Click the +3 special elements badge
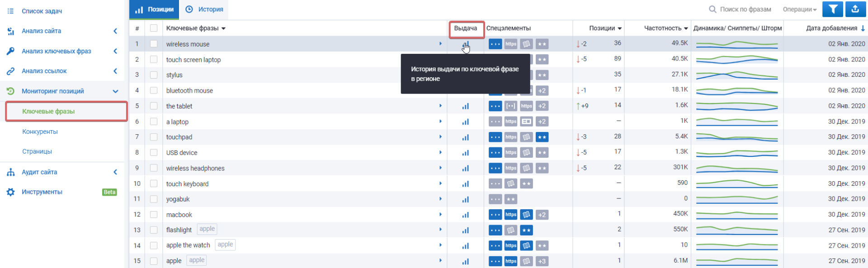 pos(542,261)
